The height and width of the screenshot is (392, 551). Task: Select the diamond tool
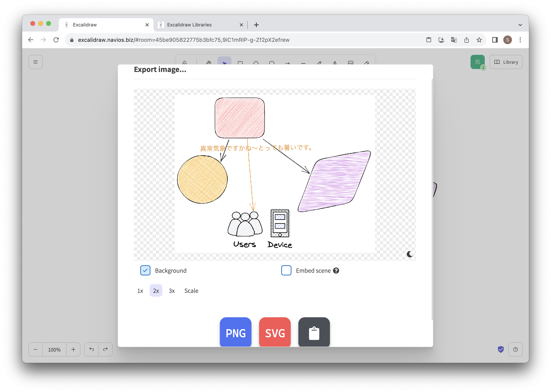click(x=256, y=62)
